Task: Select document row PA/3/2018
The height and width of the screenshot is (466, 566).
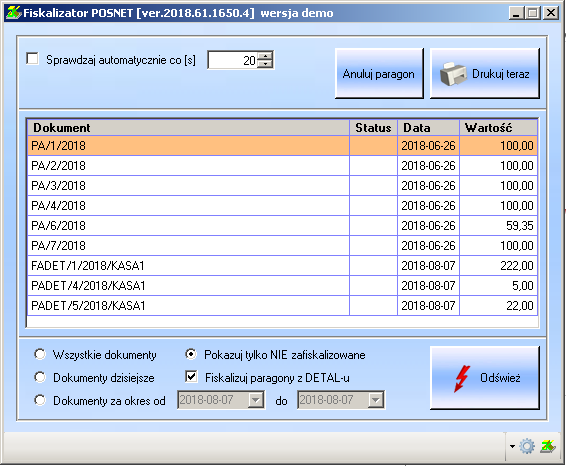Action: click(283, 186)
